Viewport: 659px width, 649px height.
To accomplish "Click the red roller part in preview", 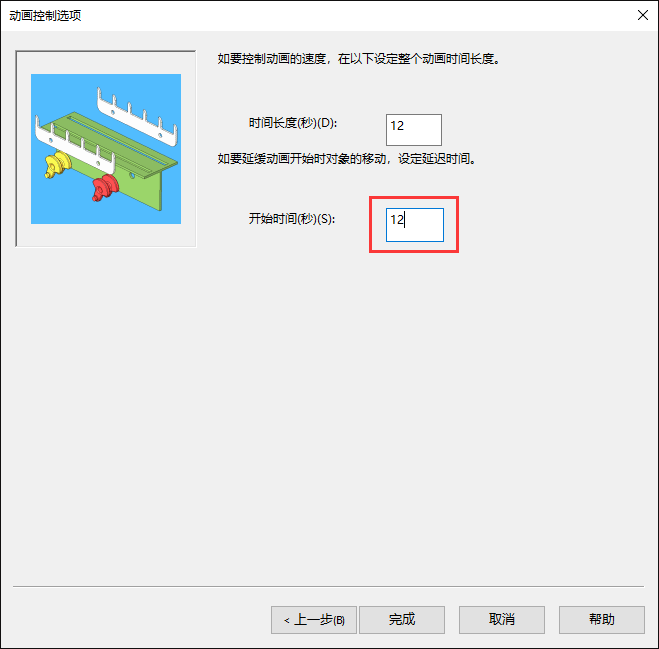I will click(x=105, y=187).
